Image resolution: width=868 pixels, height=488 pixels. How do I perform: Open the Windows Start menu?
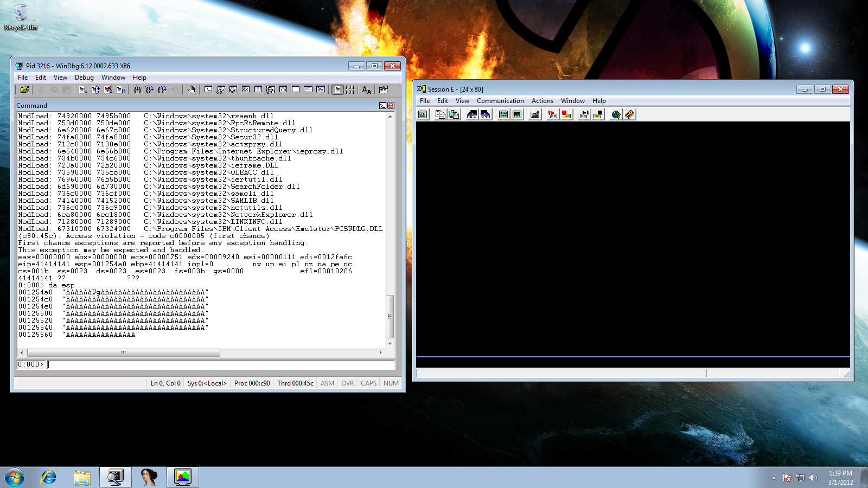click(15, 477)
